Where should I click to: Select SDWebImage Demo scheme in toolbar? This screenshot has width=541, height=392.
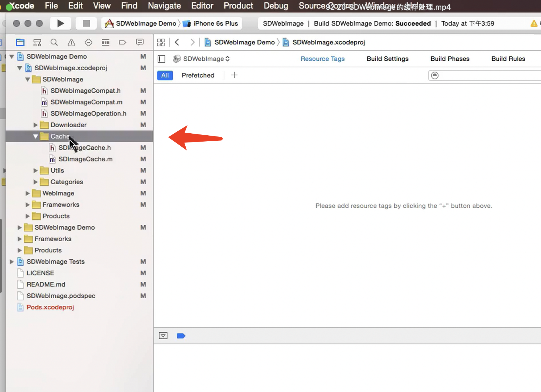[141, 24]
